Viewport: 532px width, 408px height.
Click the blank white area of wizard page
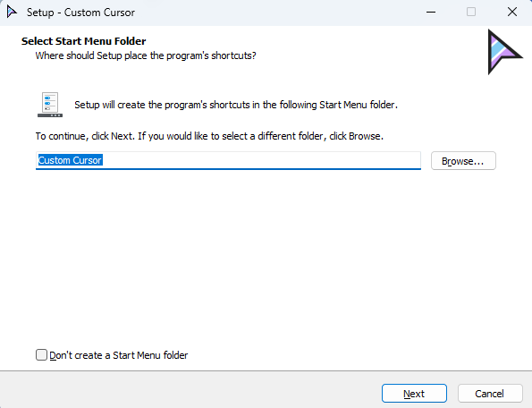(265, 258)
